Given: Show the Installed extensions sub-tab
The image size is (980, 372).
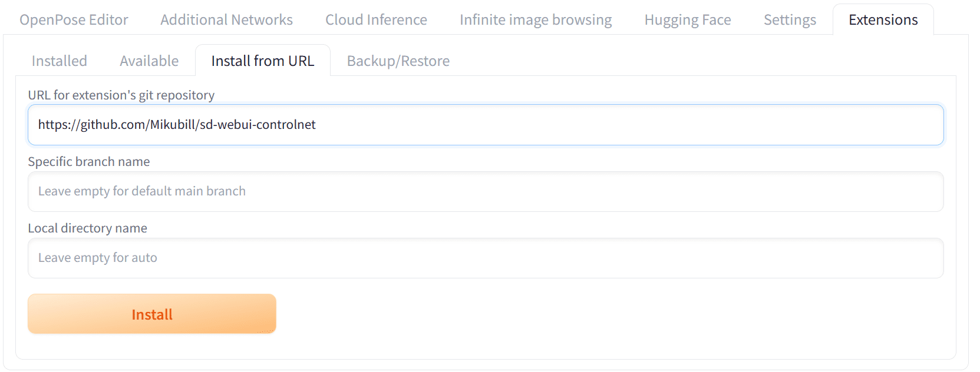Looking at the screenshot, I should pyautogui.click(x=60, y=61).
